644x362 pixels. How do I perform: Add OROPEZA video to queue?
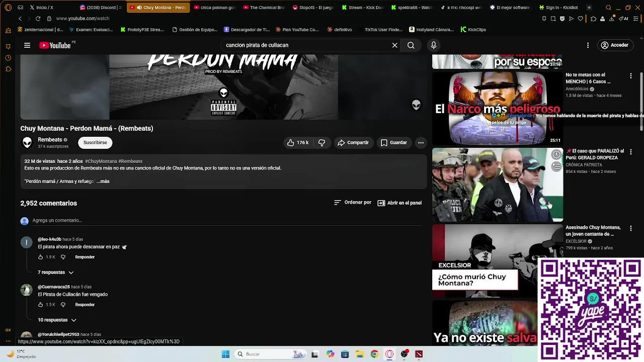(x=556, y=167)
